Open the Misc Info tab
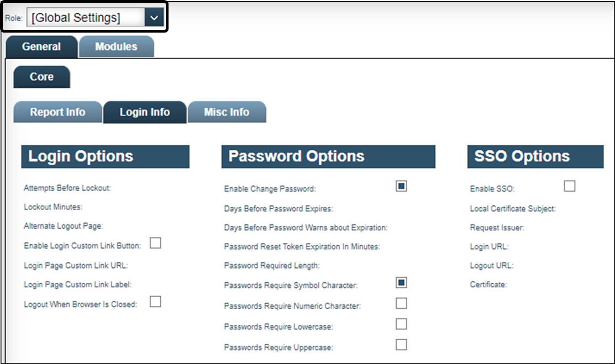Image resolution: width=615 pixels, height=364 pixels. tap(227, 112)
